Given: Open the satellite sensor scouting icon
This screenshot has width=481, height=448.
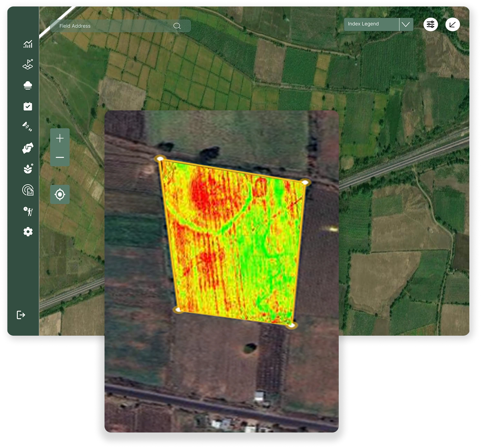Looking at the screenshot, I should point(27,126).
